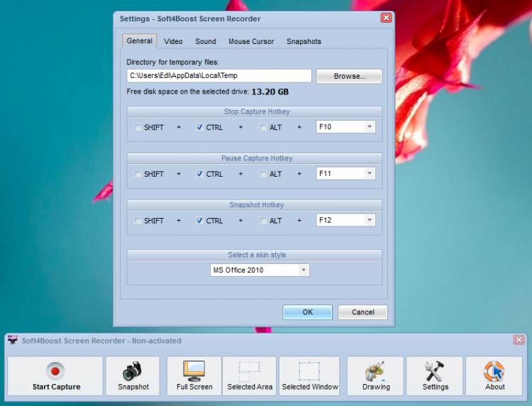Switch to the Snapshots tab
Viewport: 532px width, 406px height.
(304, 41)
